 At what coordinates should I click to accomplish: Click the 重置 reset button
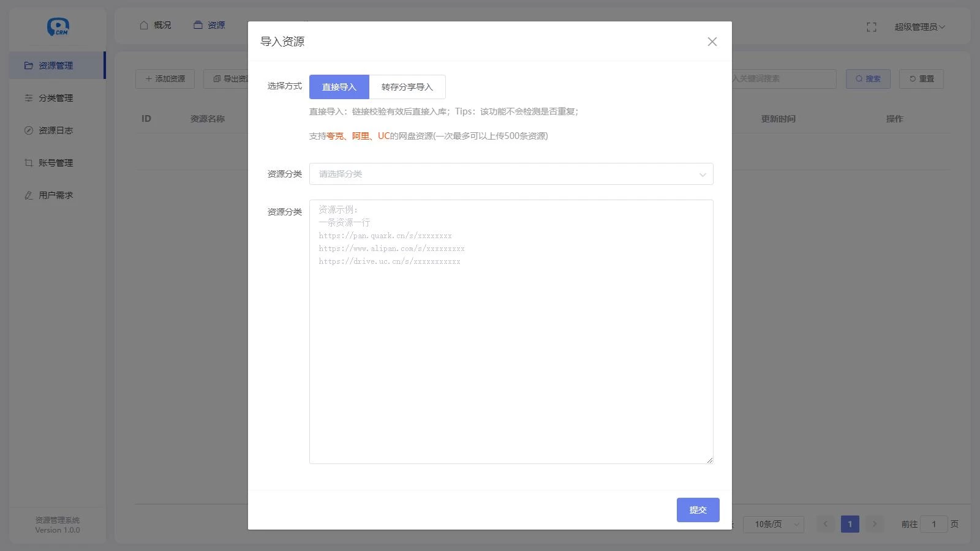click(921, 79)
